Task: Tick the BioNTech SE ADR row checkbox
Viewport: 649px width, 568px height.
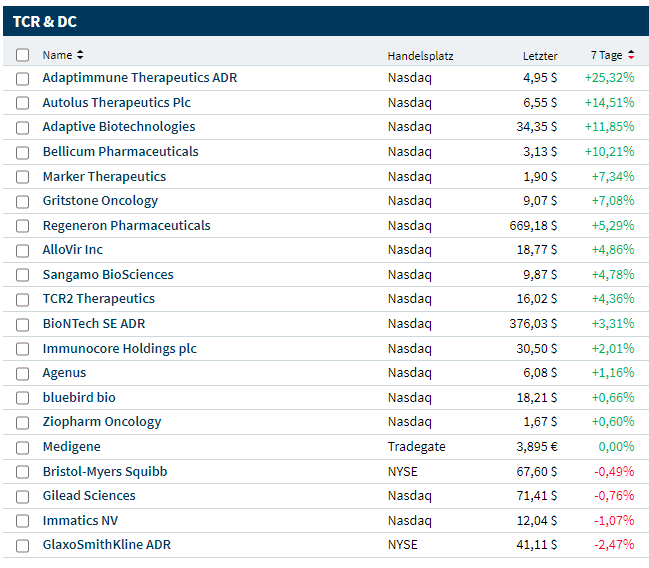Action: (x=23, y=324)
